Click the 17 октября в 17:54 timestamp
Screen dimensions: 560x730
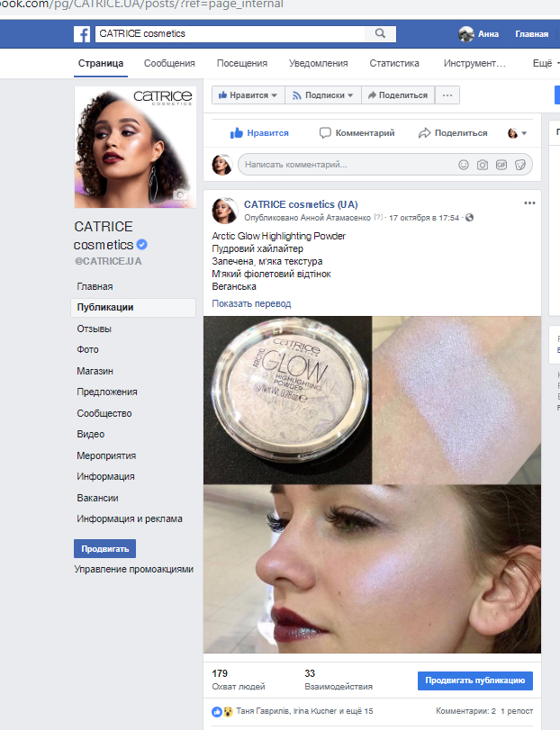(x=424, y=218)
